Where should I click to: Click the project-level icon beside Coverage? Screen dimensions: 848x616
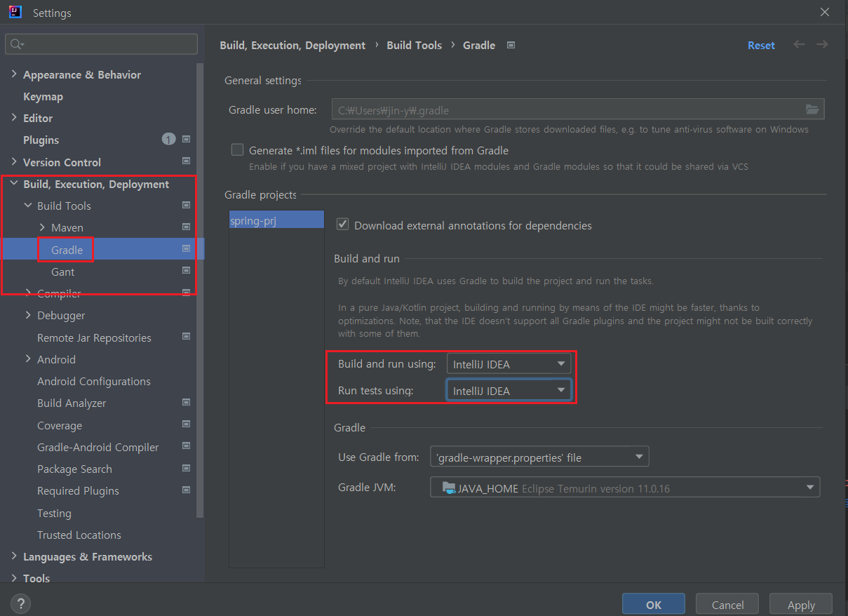pos(187,424)
